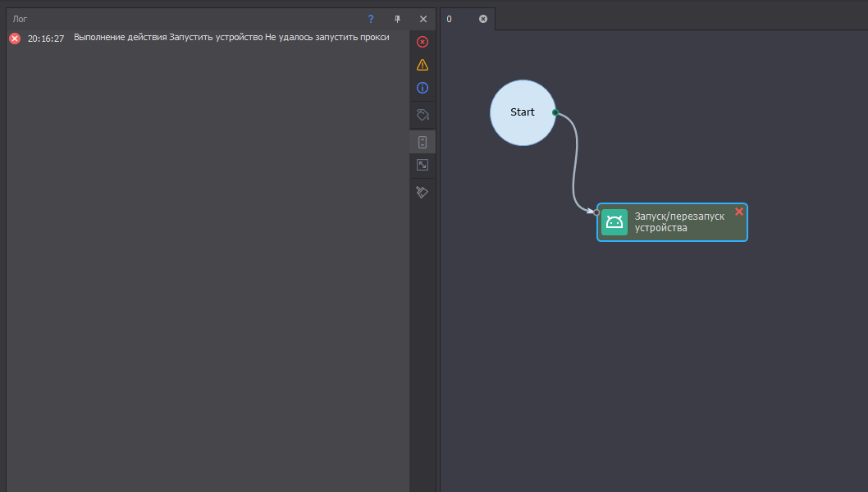Click the red X on the action block
868x492 pixels.
click(739, 212)
